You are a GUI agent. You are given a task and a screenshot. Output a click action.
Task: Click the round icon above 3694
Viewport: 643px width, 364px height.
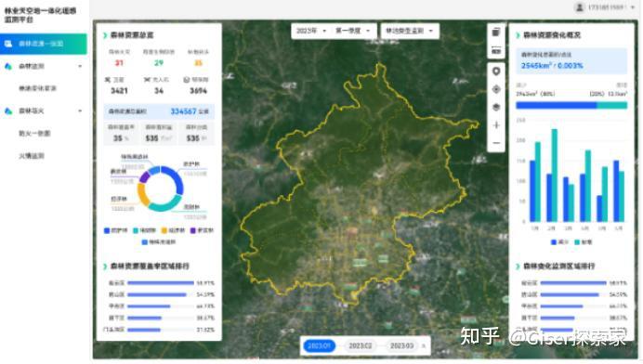pos(186,80)
